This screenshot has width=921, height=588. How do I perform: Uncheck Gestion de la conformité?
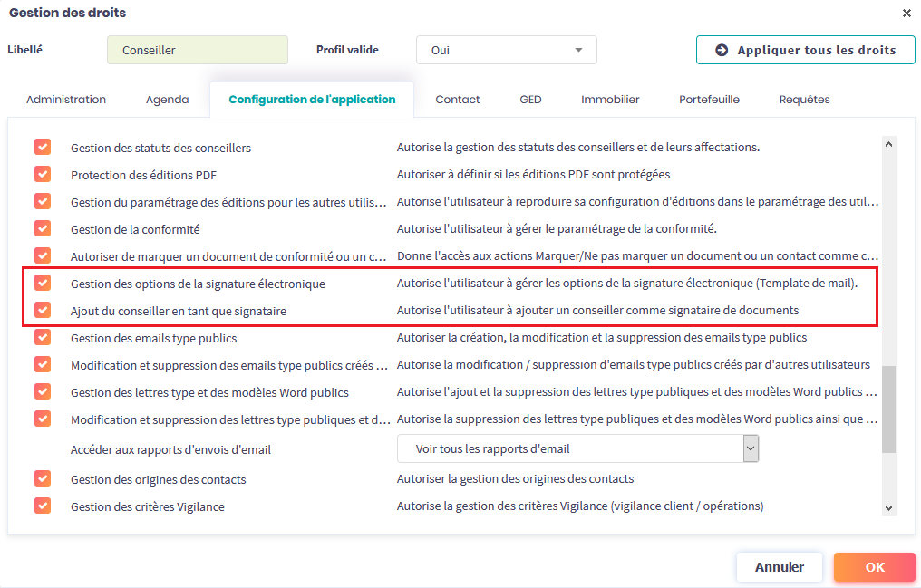pyautogui.click(x=43, y=228)
